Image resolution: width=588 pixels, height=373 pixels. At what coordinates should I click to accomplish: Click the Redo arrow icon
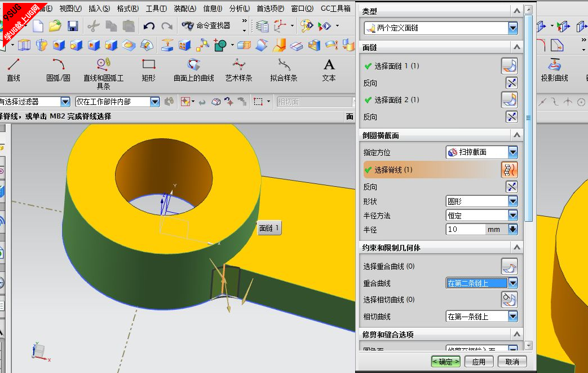pos(167,26)
